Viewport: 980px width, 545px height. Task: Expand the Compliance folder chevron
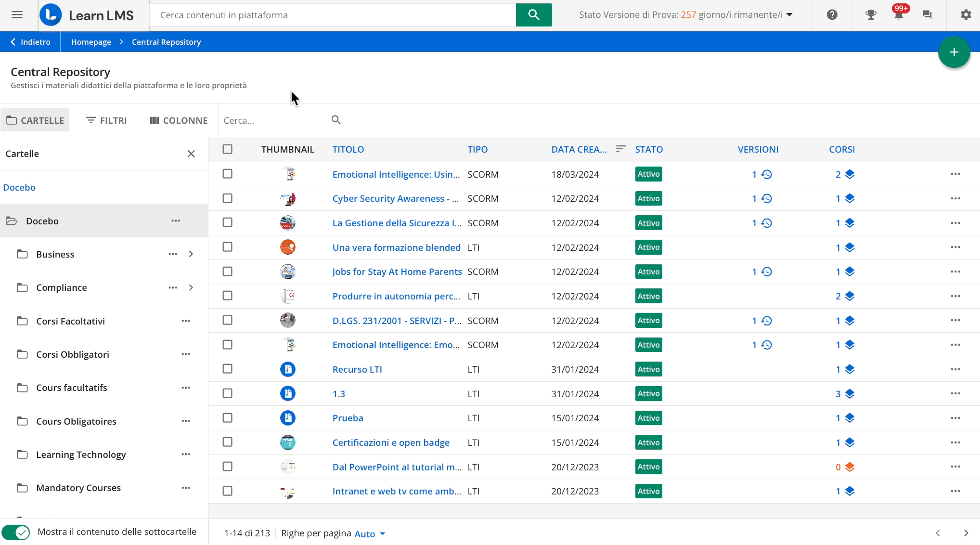tap(191, 287)
